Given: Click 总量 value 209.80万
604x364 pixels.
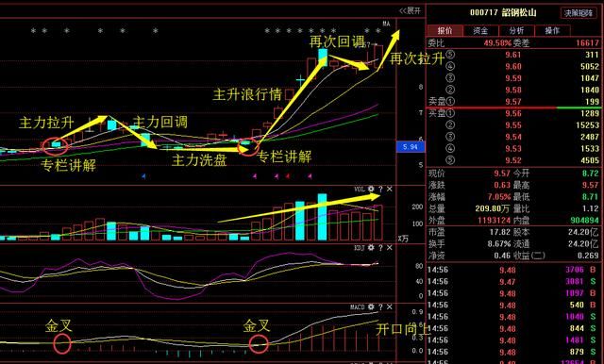Looking at the screenshot, I should click(x=493, y=209).
